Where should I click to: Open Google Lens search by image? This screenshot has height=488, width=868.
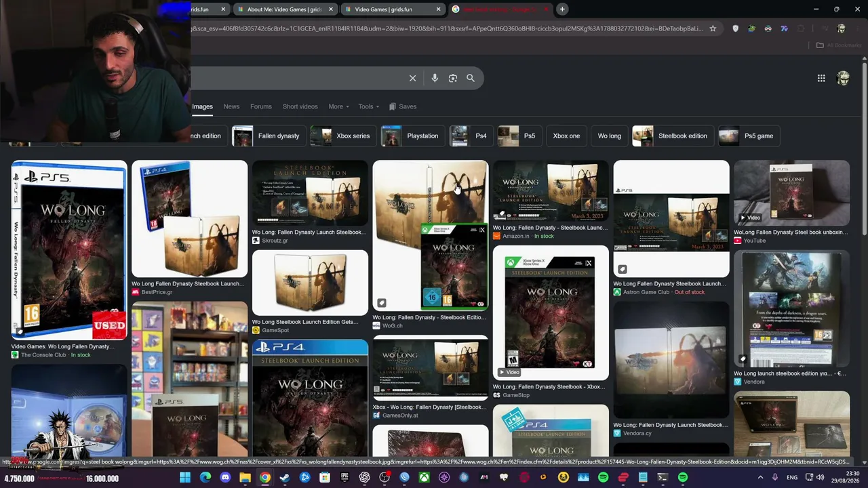pos(453,78)
